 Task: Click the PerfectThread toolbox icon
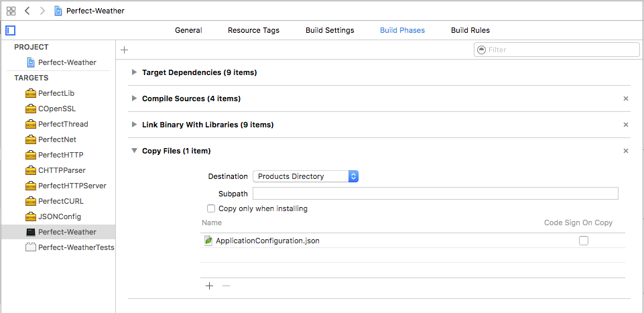click(x=31, y=124)
